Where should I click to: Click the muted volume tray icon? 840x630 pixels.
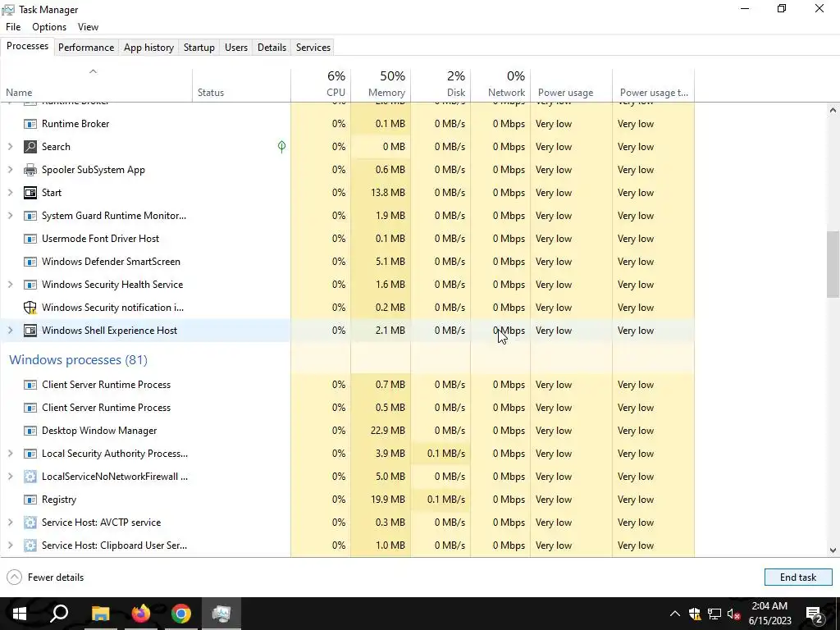pos(734,614)
